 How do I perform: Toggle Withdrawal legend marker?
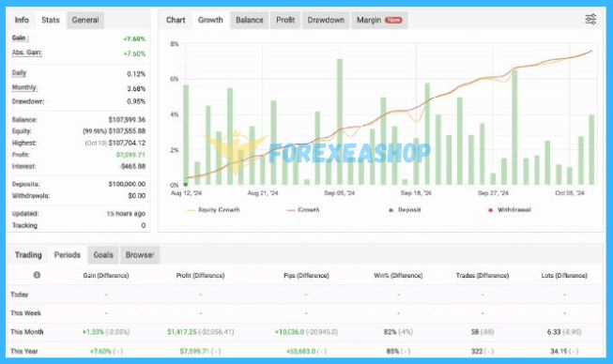[x=510, y=210]
